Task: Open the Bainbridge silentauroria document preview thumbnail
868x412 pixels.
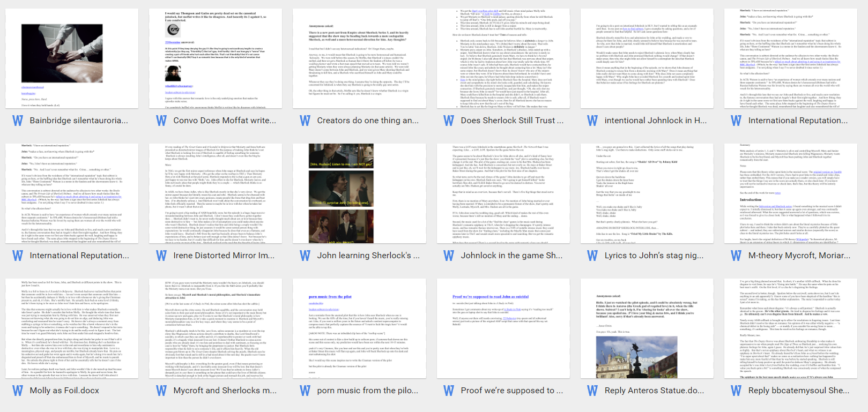Action: pyautogui.click(x=72, y=58)
